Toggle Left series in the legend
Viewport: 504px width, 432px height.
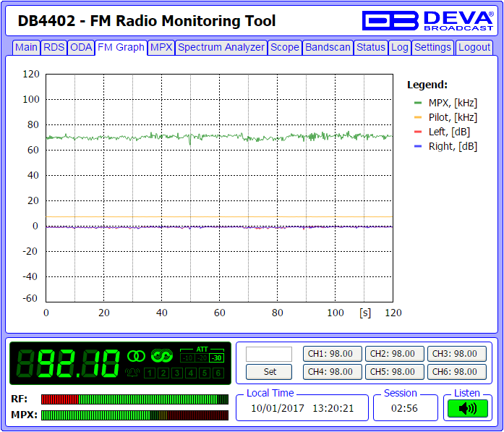pos(443,132)
